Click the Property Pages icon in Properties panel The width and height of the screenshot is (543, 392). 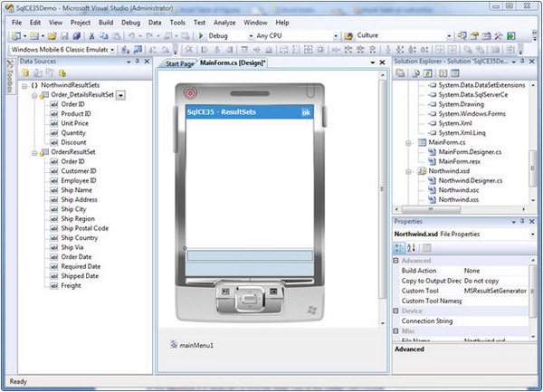pyautogui.click(x=426, y=248)
